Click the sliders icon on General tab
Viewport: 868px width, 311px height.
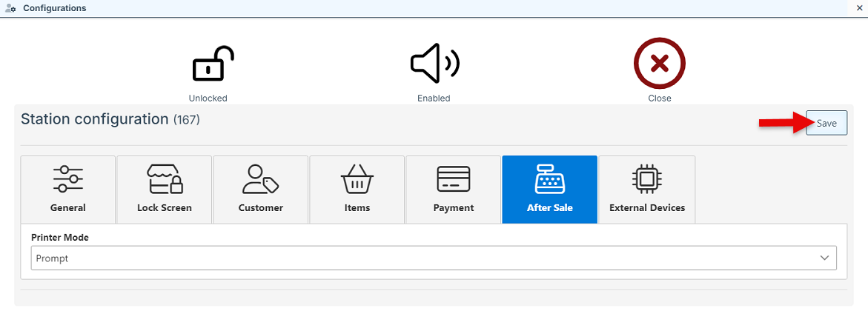pos(68,179)
